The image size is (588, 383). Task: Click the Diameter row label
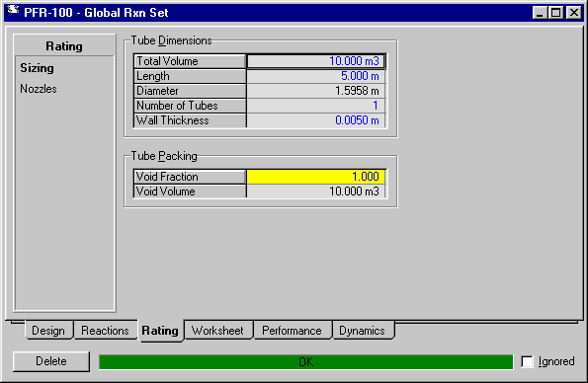[x=190, y=91]
